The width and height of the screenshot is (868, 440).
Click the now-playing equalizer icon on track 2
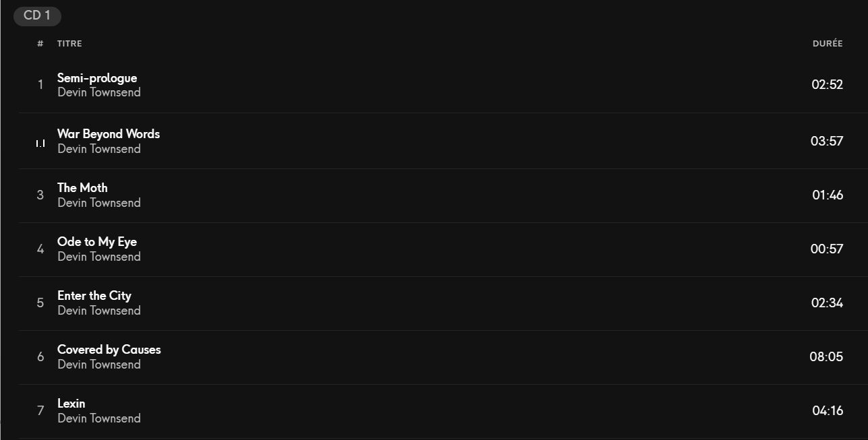[x=40, y=144]
